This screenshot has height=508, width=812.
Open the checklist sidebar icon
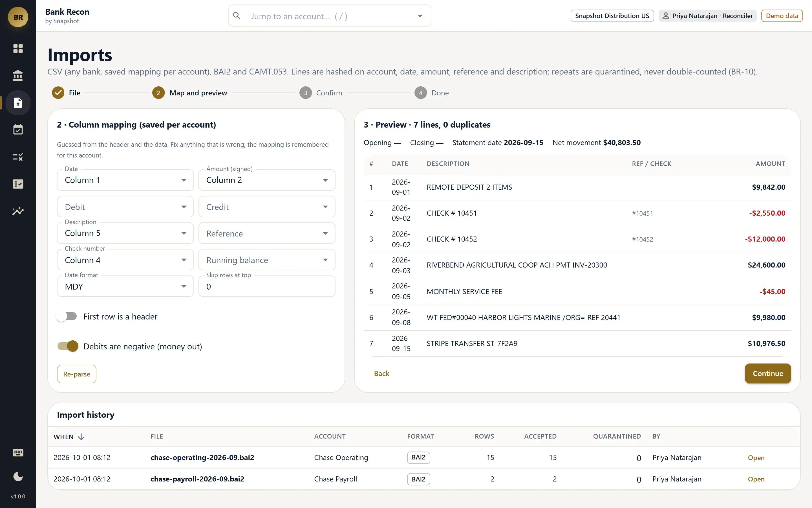click(18, 184)
